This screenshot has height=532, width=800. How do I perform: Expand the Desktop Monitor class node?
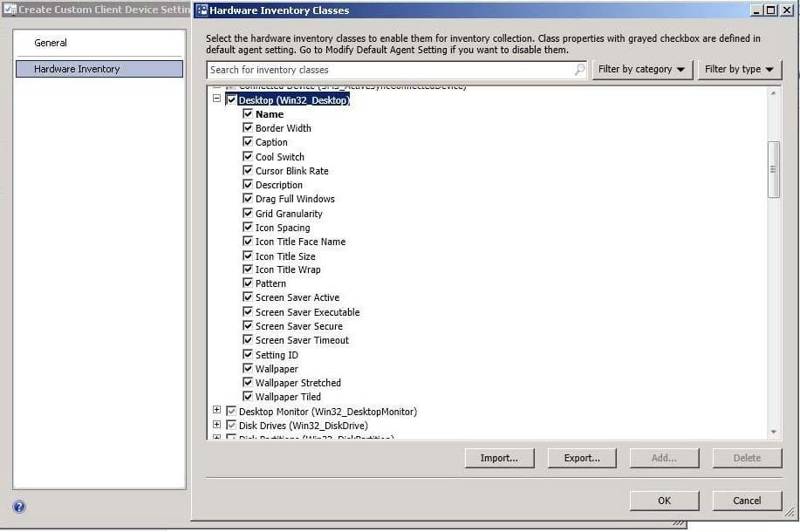tap(217, 411)
